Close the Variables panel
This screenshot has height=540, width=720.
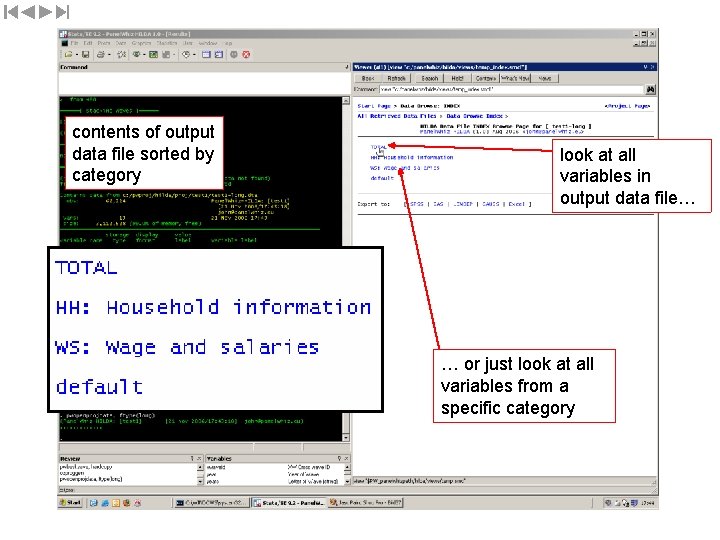[347, 458]
